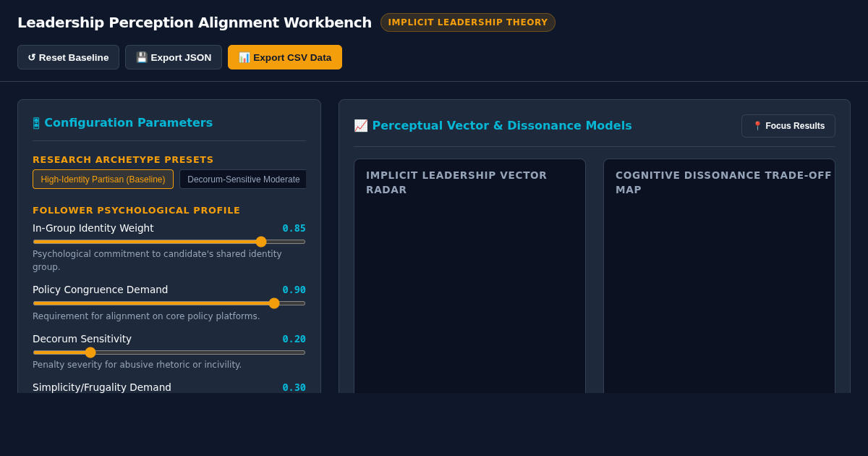This screenshot has width=868, height=456.
Task: Click the Cognitive Dissonance Trade-Off Map title
Action: pyautogui.click(x=723, y=182)
